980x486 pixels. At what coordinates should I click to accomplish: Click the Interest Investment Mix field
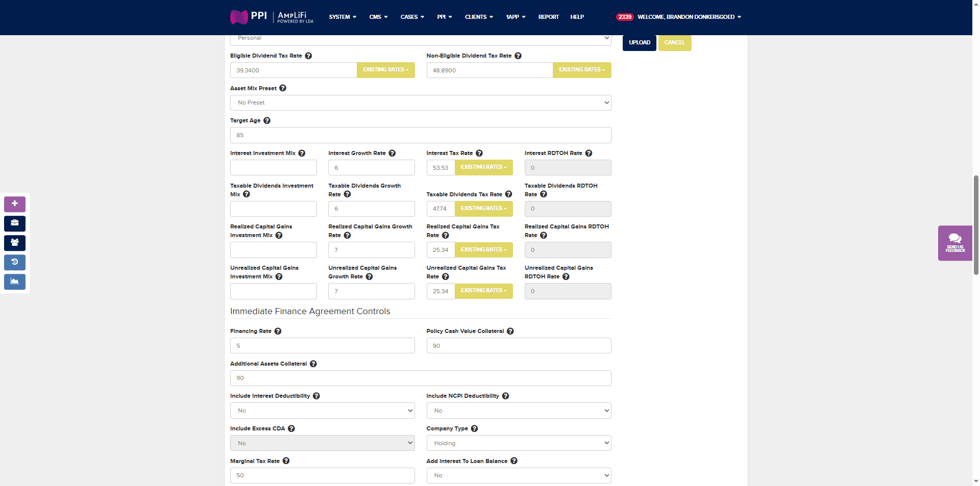coord(273,167)
